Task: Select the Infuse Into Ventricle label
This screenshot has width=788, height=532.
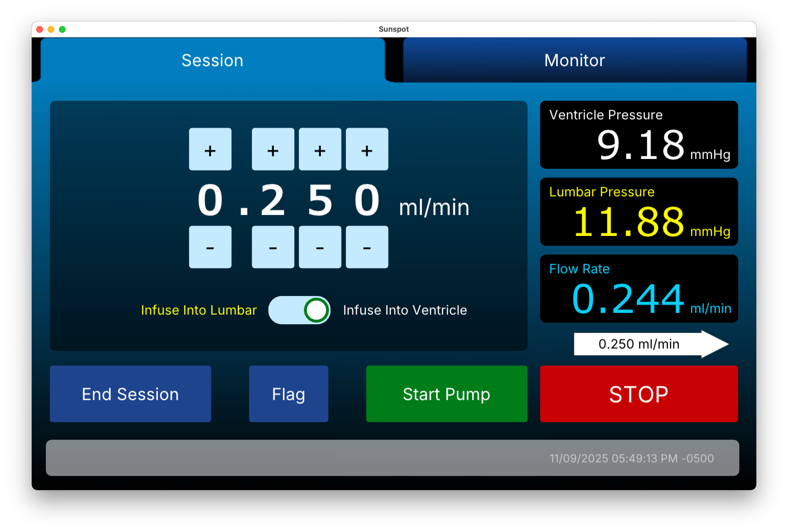Action: click(405, 310)
